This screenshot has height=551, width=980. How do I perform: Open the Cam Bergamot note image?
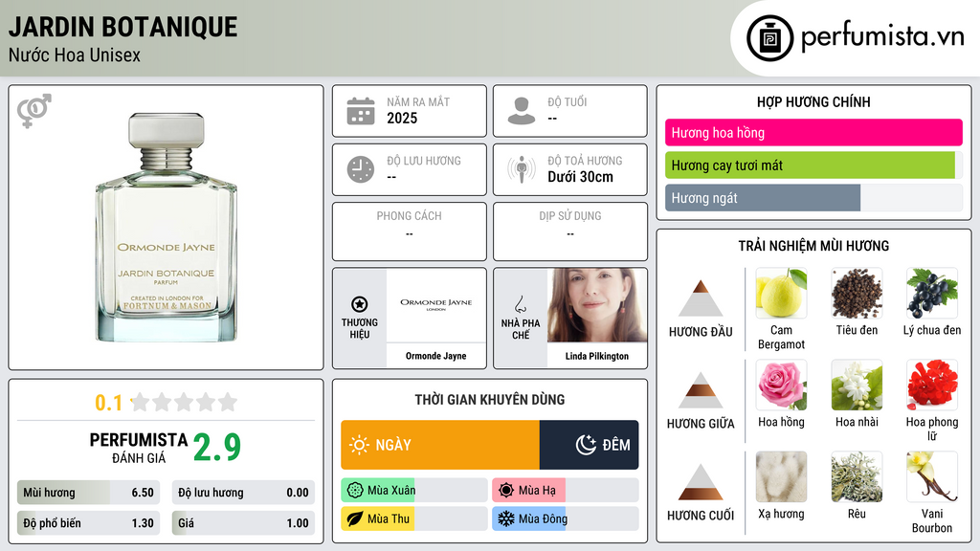pos(781,293)
